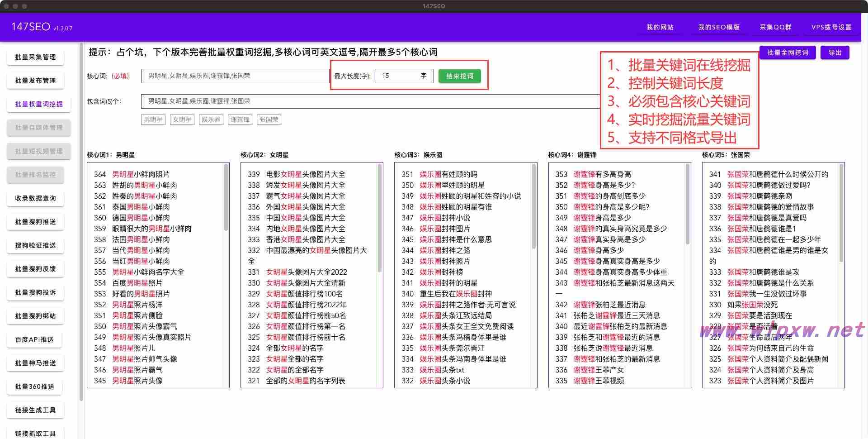Image resolution: width=868 pixels, height=439 pixels.
Task: Click the 147SEO logo title
Action: tap(31, 27)
